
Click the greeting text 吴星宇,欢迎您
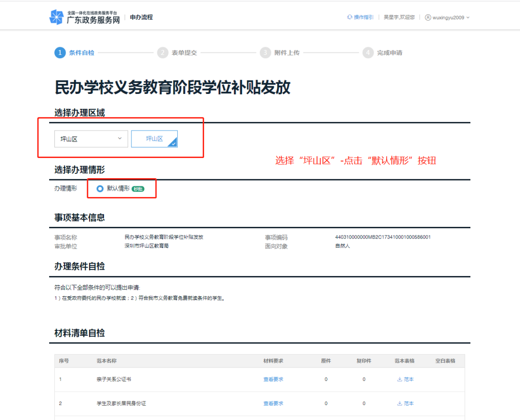[x=400, y=16]
